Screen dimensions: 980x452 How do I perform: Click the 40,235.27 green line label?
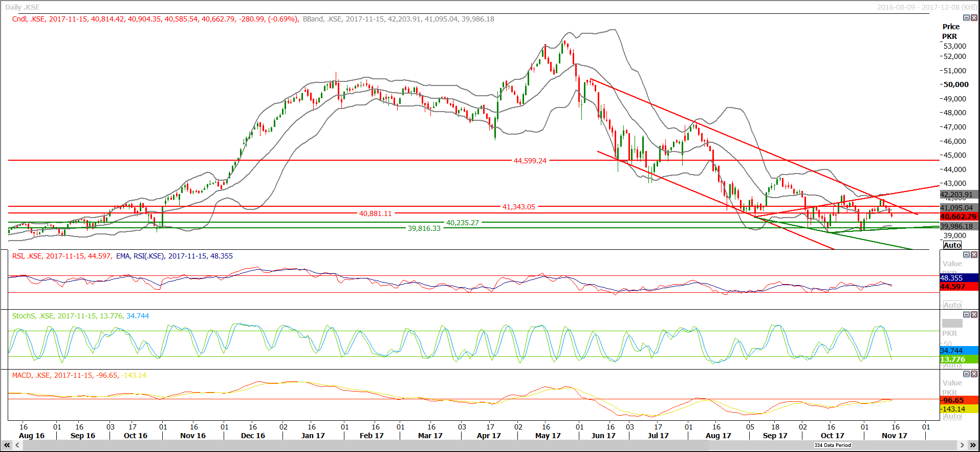(x=463, y=223)
